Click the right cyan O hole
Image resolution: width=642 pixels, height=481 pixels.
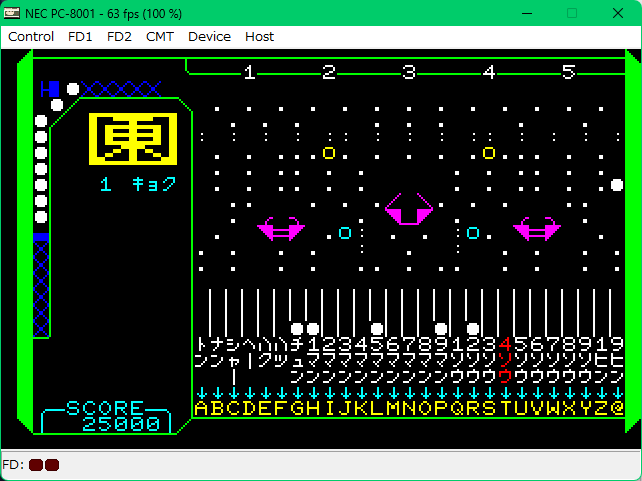(473, 233)
